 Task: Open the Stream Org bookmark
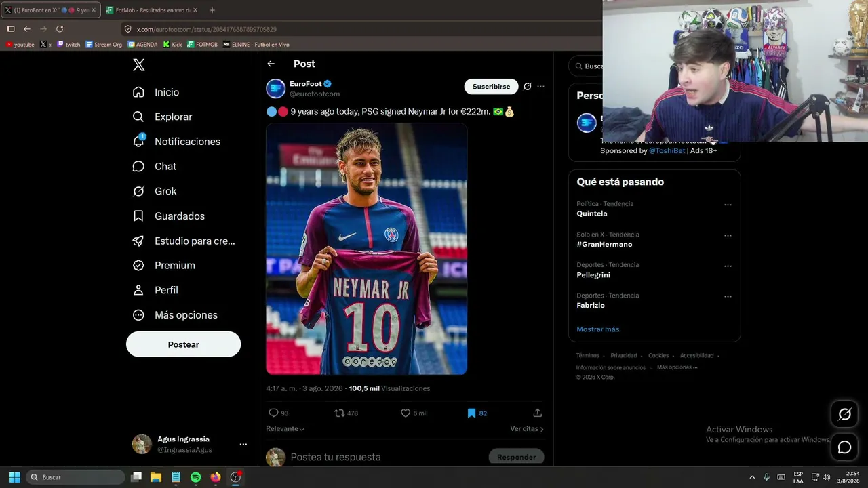point(104,45)
